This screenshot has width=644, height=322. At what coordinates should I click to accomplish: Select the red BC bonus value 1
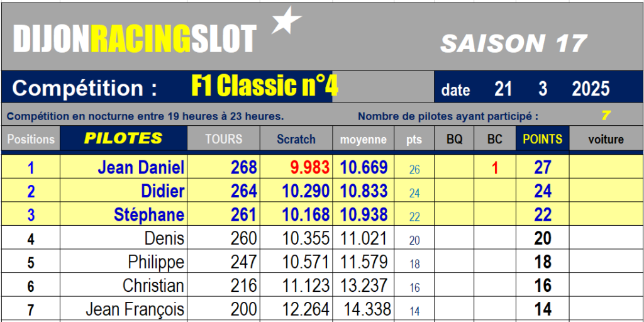[495, 167]
